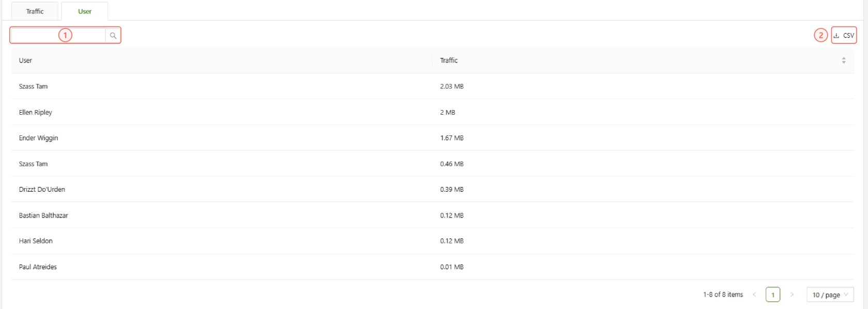Select the Paul Atreides entry
Screen dimensions: 868x309
38,267
